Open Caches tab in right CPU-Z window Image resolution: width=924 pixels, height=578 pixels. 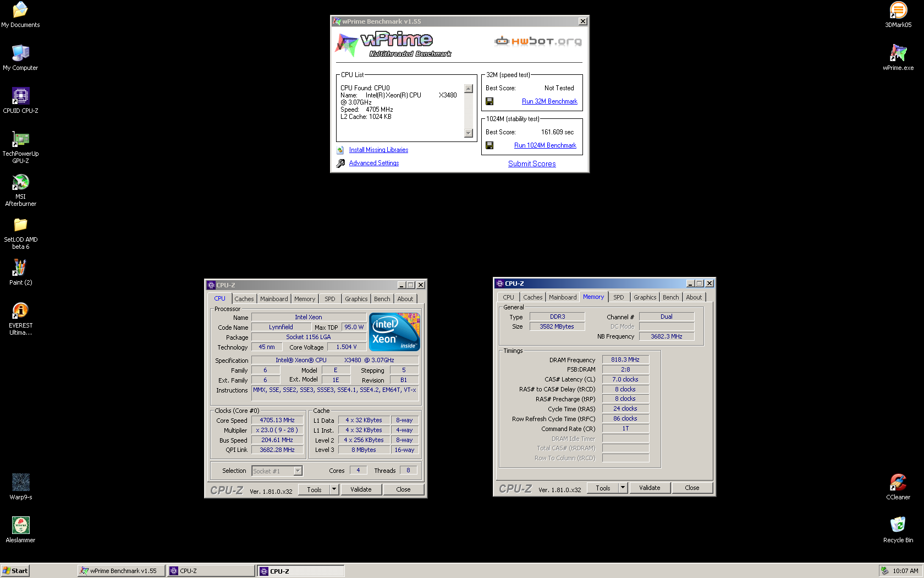[532, 297]
